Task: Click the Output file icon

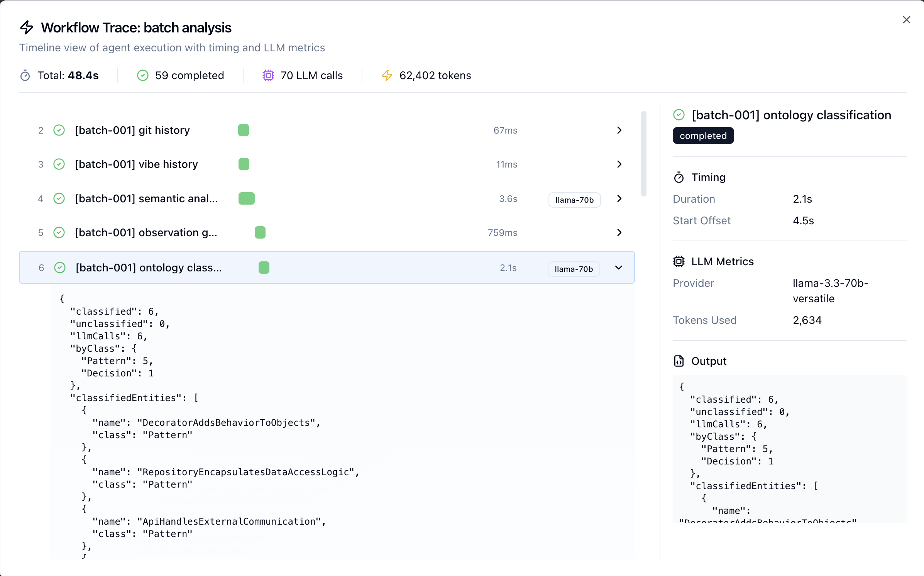Action: tap(679, 361)
